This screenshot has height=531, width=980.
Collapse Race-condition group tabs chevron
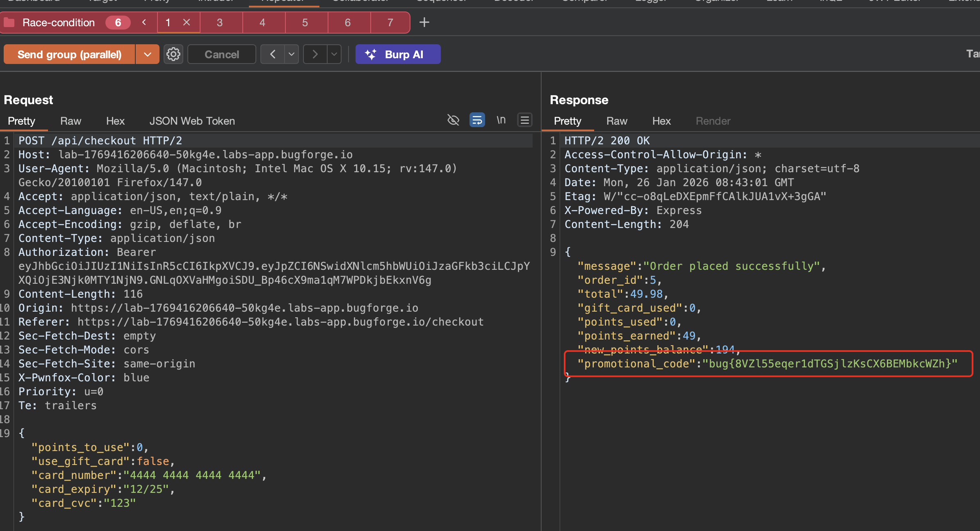point(144,22)
